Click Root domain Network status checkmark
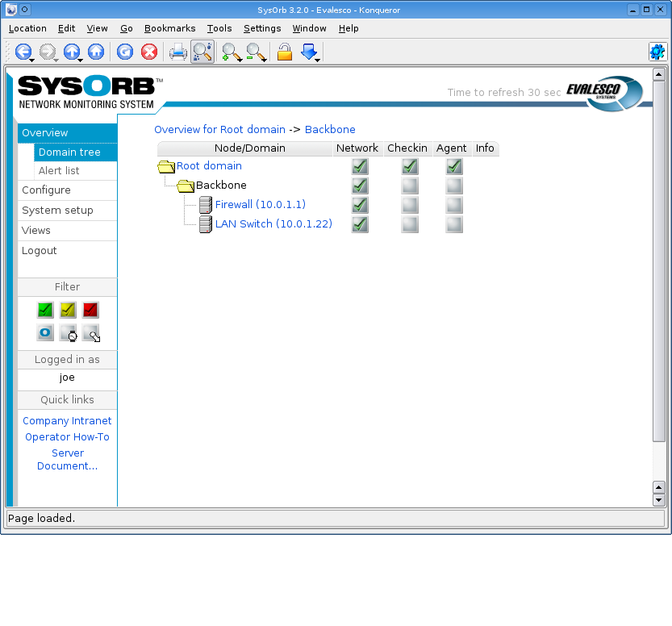Image resolution: width=672 pixels, height=626 pixels. [x=360, y=166]
